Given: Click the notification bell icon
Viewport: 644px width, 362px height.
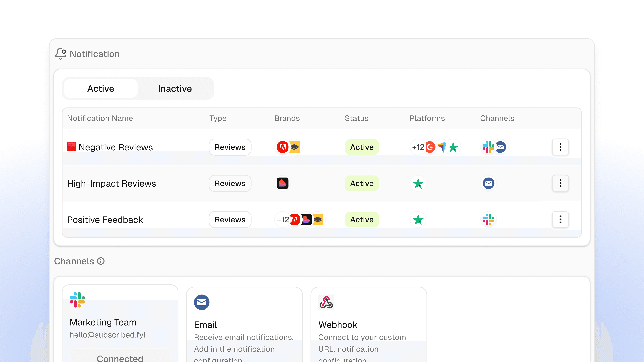Looking at the screenshot, I should (61, 53).
